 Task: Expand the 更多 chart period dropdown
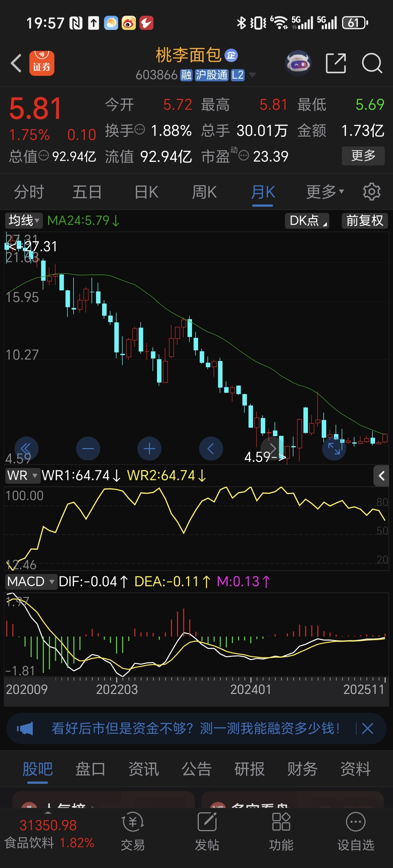[325, 192]
